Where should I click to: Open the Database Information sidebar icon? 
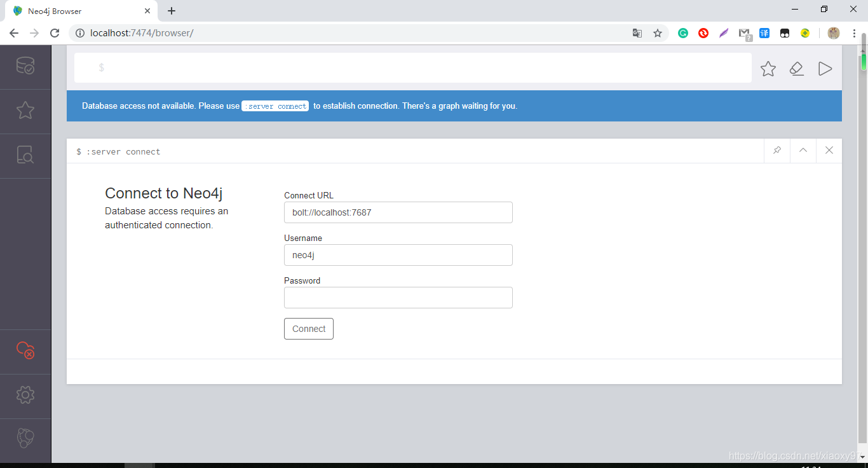[x=25, y=66]
